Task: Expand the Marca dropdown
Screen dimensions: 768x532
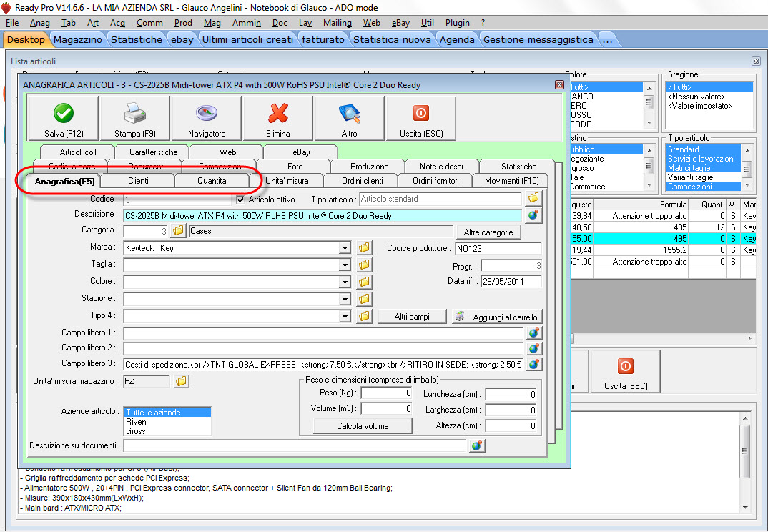Action: click(345, 248)
